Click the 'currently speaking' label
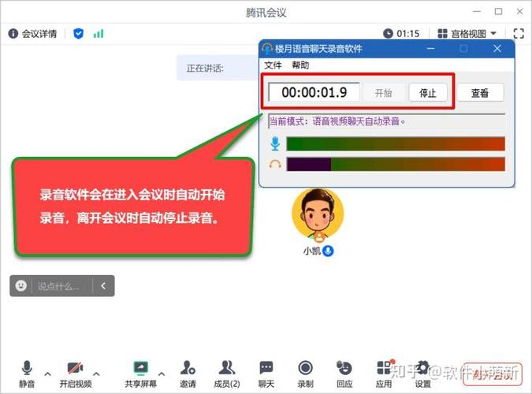 pos(205,69)
